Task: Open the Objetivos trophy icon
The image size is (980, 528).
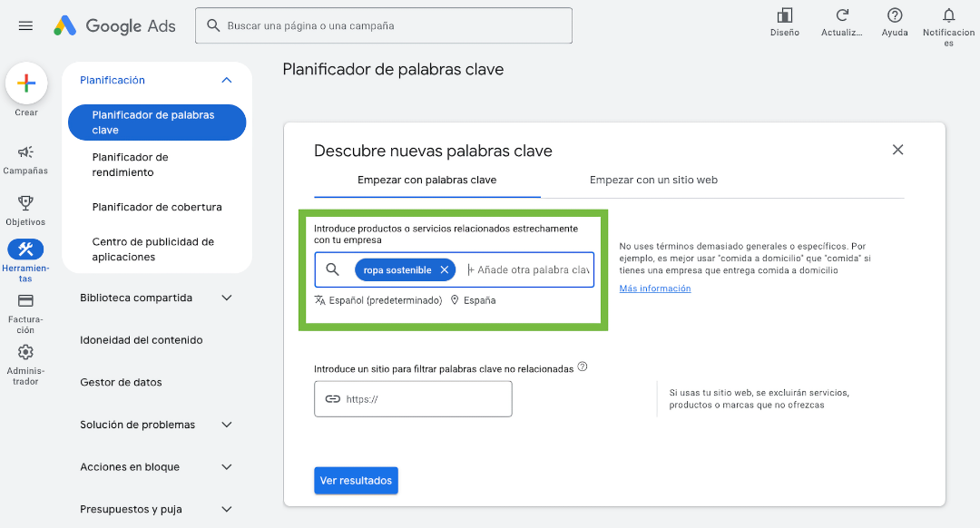Action: click(x=25, y=203)
